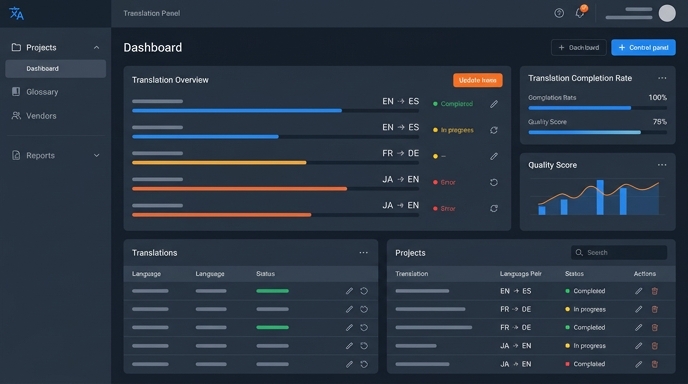This screenshot has height=384, width=688.
Task: Click the green Completed status in overview
Action: point(453,104)
